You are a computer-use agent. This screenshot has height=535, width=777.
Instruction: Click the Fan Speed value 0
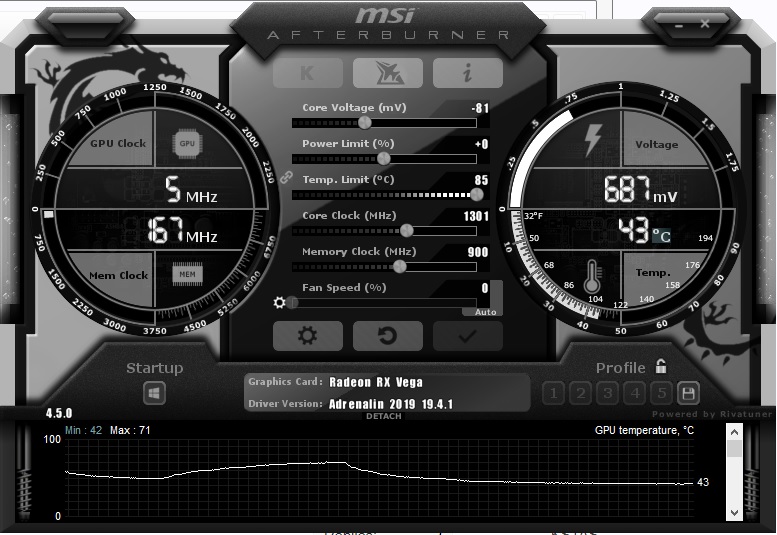click(x=485, y=288)
